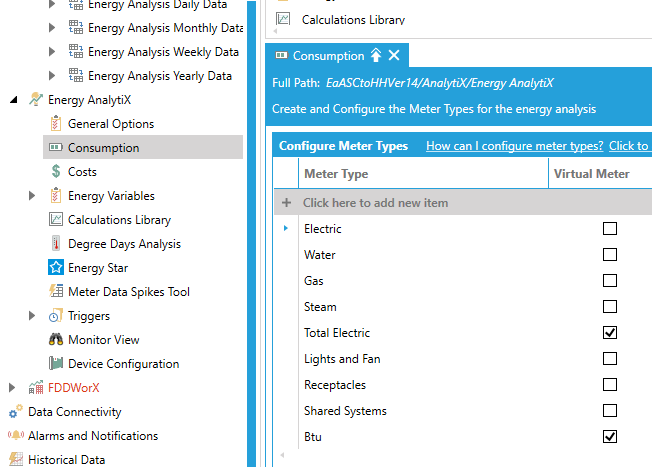Screen dimensions: 652x467
Task: Collapse the Energy AnalytiX tree node
Action: 13,100
